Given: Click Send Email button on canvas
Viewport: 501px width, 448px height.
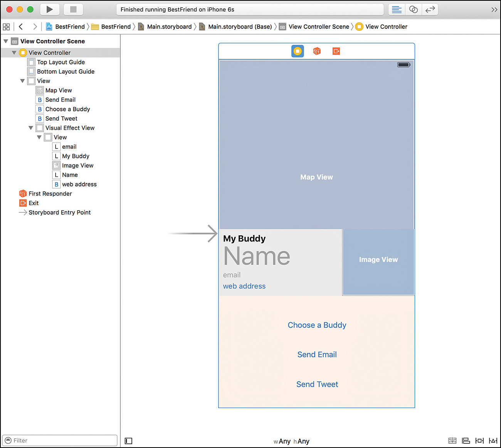Looking at the screenshot, I should click(317, 355).
